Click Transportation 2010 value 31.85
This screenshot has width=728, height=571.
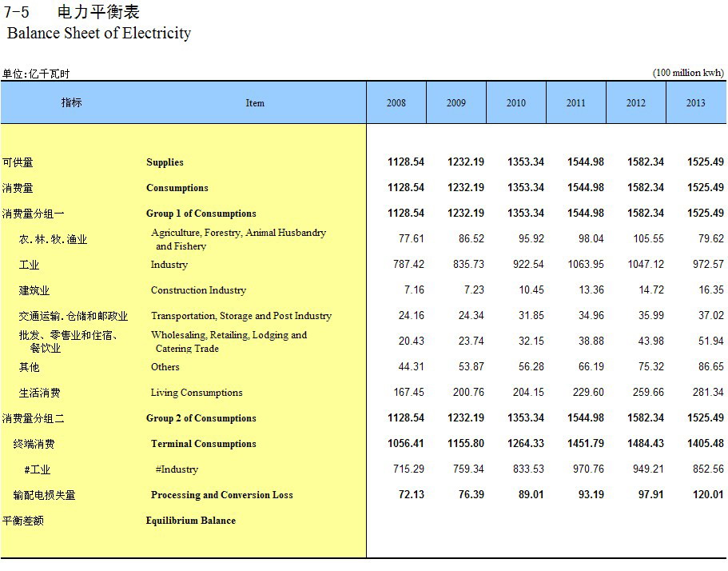tap(531, 315)
